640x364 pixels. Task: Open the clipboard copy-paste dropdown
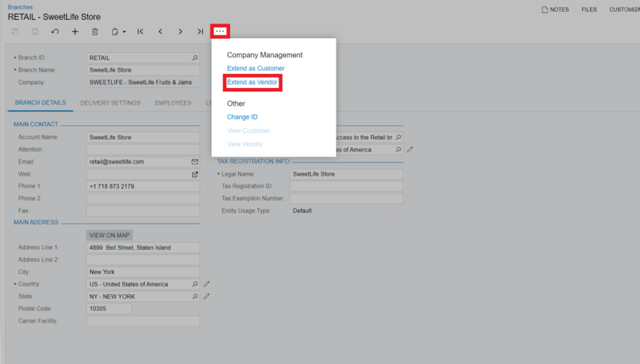coord(118,31)
